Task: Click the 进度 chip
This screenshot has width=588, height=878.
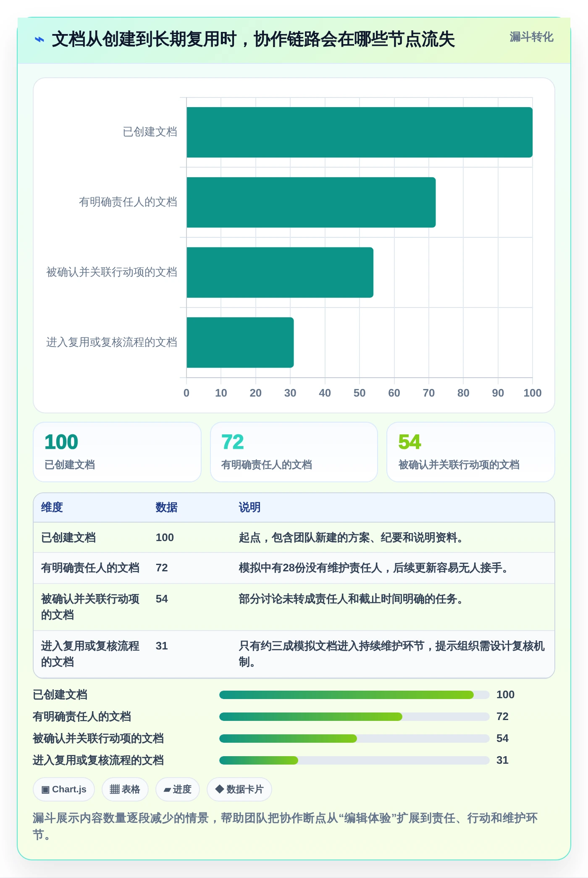Action: pyautogui.click(x=177, y=789)
